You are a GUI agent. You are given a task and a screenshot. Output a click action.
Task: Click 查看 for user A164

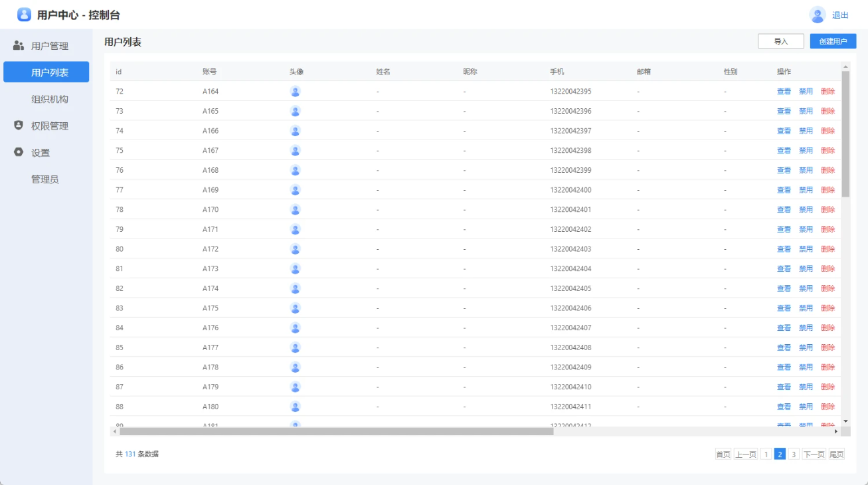coord(784,91)
